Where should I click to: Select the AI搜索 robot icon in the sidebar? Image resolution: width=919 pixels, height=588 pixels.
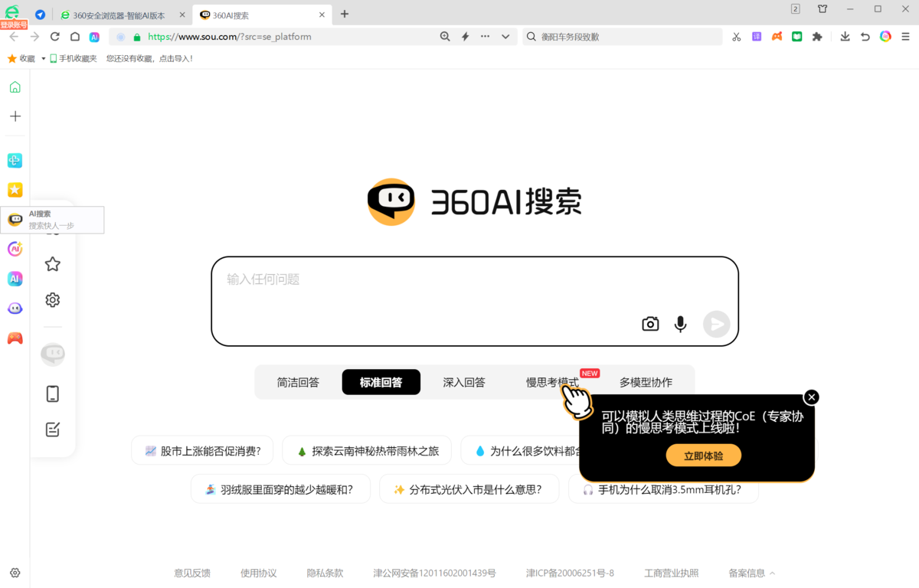point(15,220)
